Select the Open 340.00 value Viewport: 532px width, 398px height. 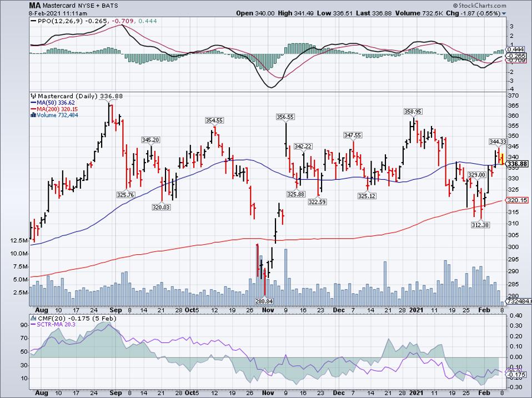click(x=255, y=13)
